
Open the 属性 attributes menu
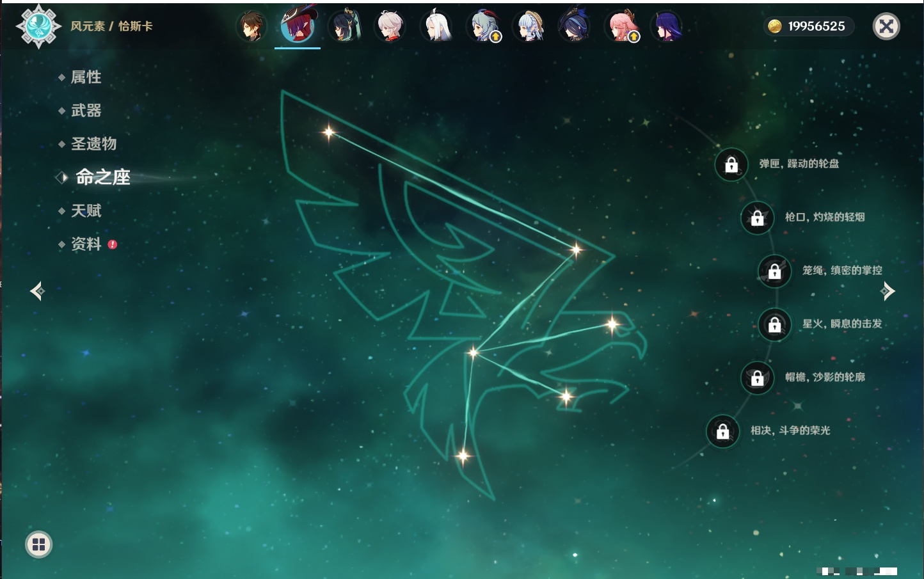pos(86,77)
